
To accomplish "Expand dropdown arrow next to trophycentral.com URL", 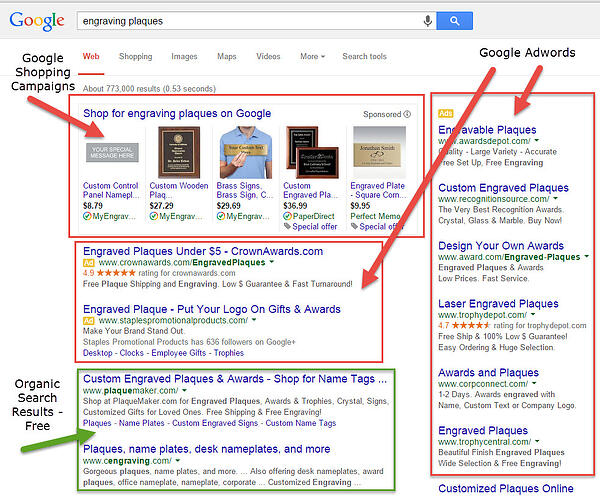I will [537, 441].
